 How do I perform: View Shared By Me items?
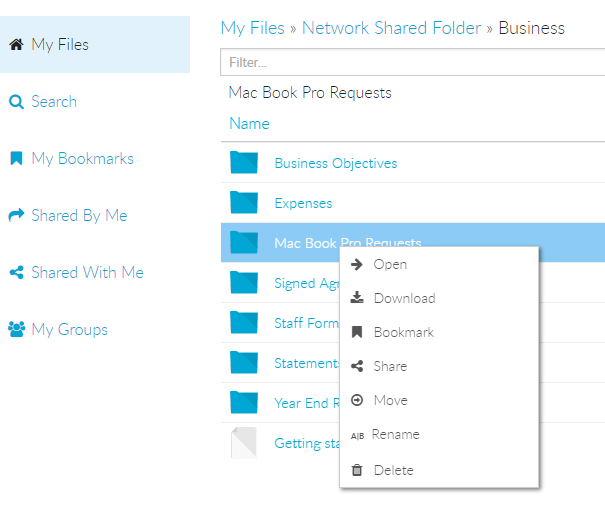click(x=79, y=215)
